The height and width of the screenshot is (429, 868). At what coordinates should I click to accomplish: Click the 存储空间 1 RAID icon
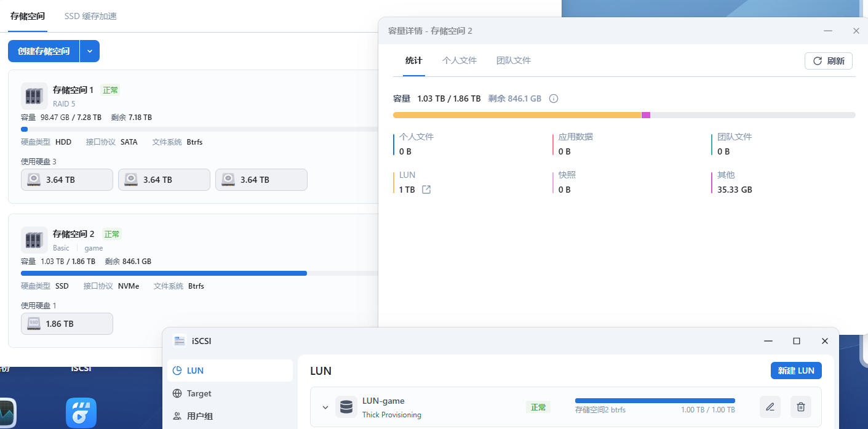(34, 96)
